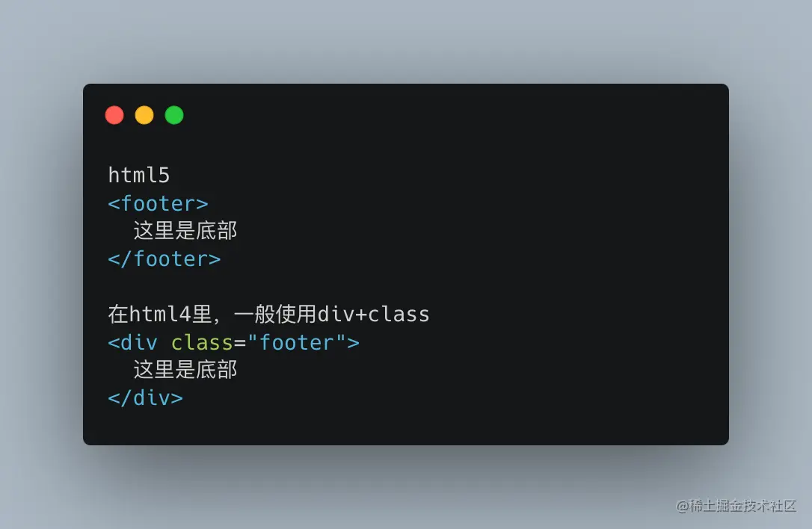Click the 稀土掘金技术社区 watermark
Image resolution: width=812 pixels, height=529 pixels.
(x=736, y=506)
